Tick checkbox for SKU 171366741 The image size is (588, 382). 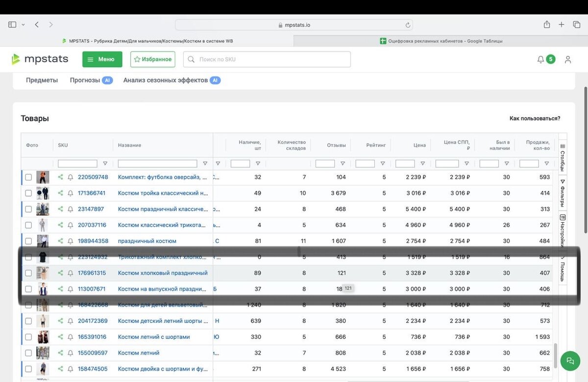point(28,193)
